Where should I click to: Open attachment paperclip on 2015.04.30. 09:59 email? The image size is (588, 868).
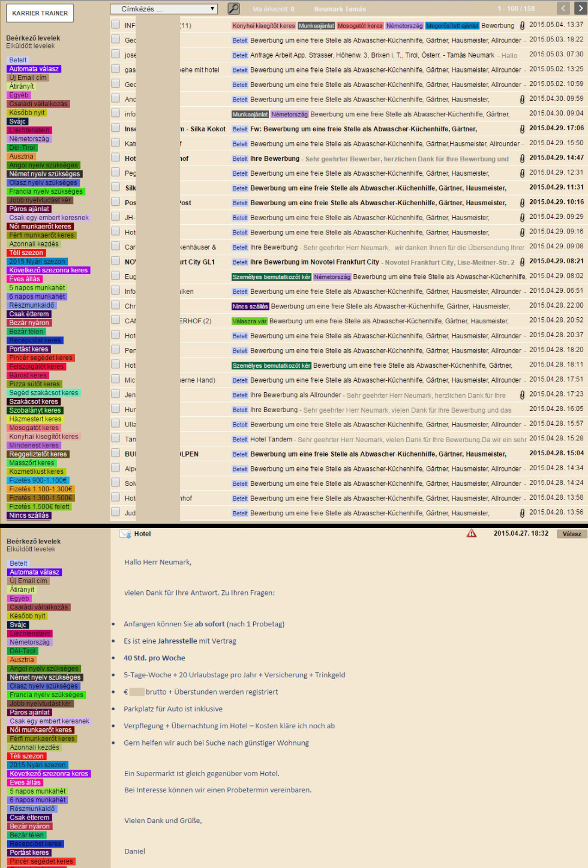click(522, 100)
